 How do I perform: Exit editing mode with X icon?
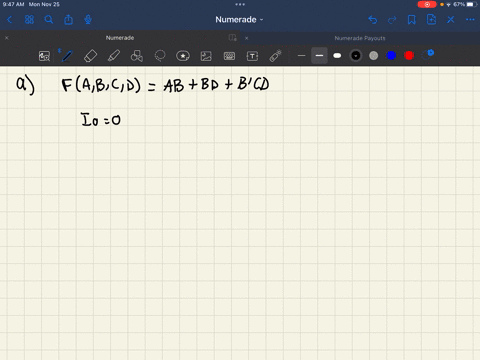click(x=451, y=20)
